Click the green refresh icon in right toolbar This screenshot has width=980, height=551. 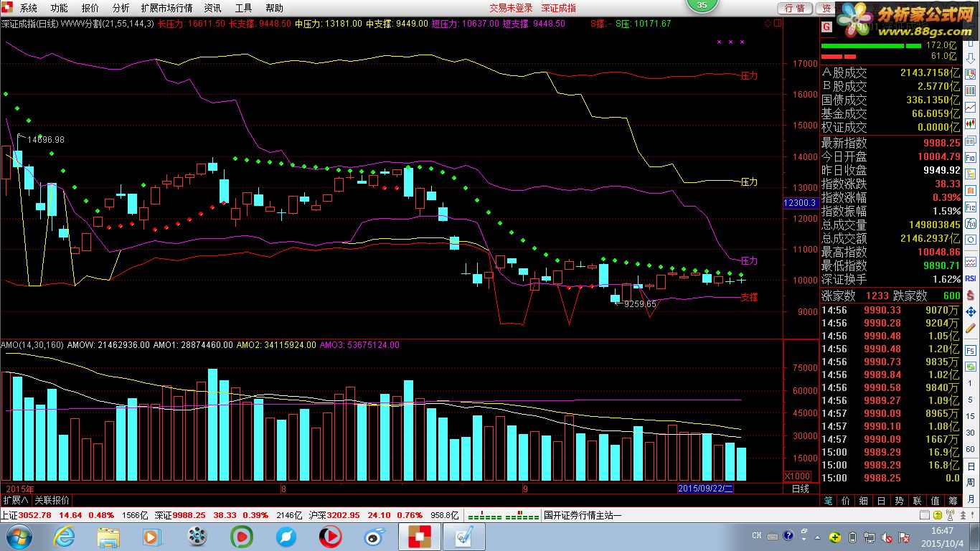click(971, 366)
